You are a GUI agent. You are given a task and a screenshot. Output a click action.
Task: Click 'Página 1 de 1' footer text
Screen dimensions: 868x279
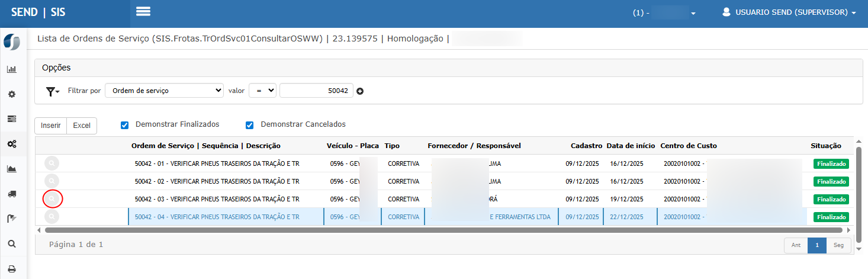(76, 244)
